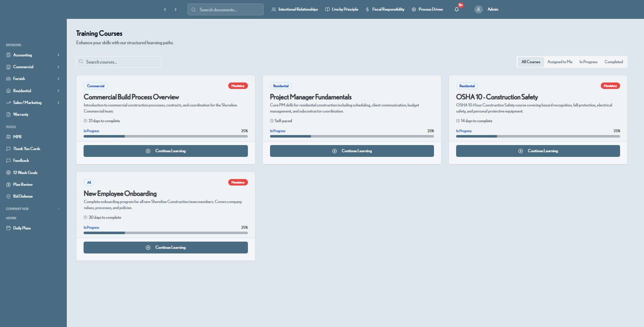
Task: Continue Learning Commercial Build Process Overview
Action: point(166,151)
